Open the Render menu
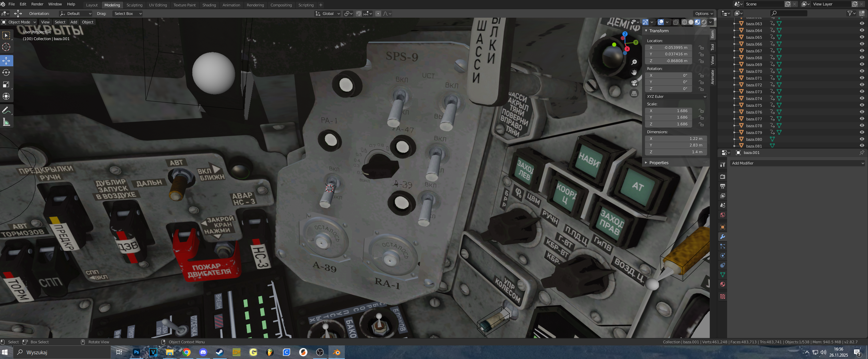Image resolution: width=868 pixels, height=359 pixels. point(37,4)
